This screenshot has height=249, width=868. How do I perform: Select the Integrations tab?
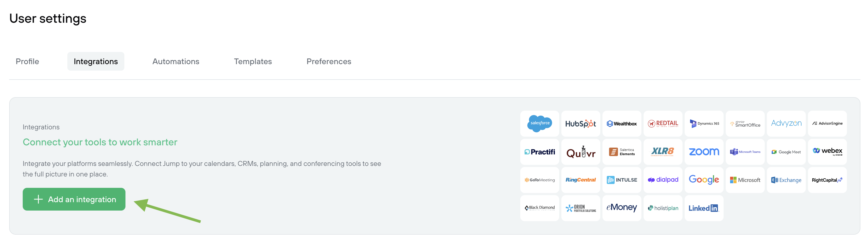[96, 61]
